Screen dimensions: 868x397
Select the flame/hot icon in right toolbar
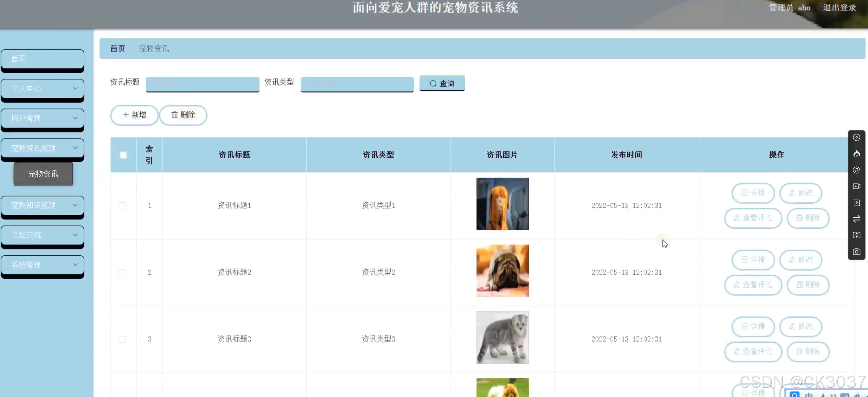click(x=857, y=154)
